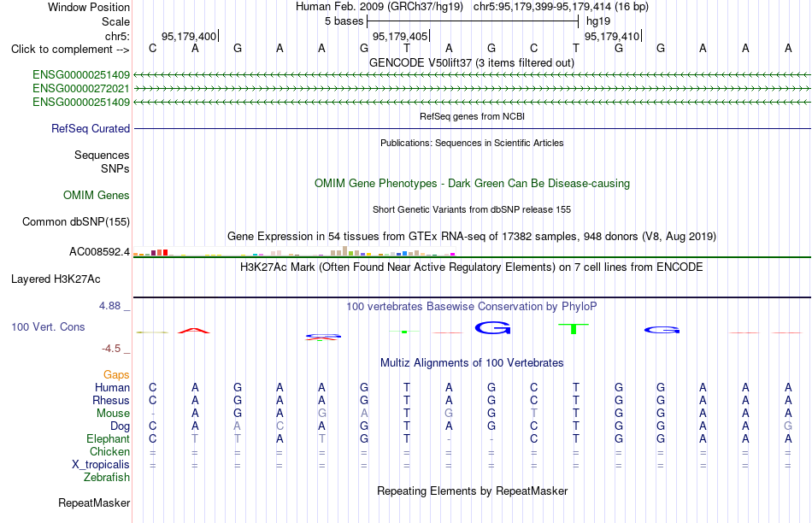812x523 pixels.
Task: Click the faded G ending the Dog row
Action: [x=788, y=426]
